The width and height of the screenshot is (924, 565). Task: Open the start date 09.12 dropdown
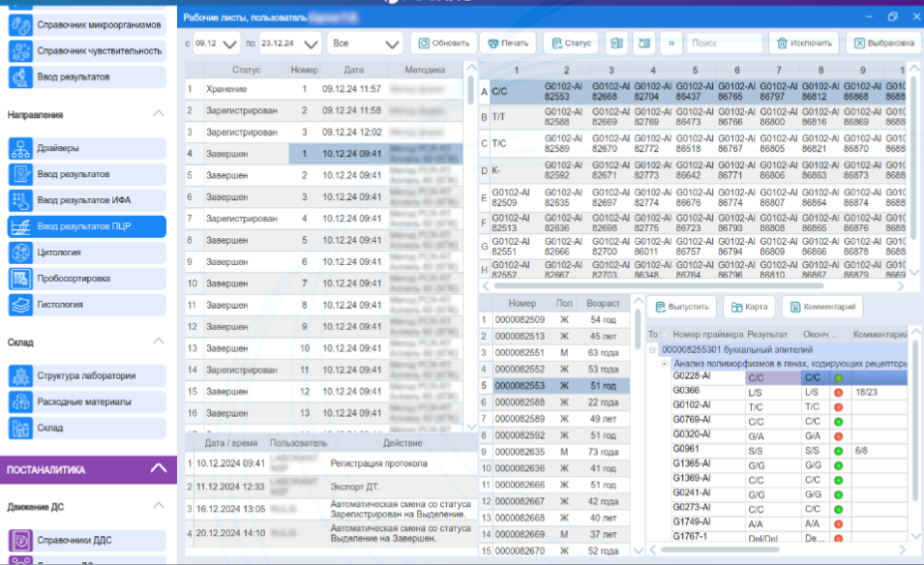pyautogui.click(x=217, y=44)
